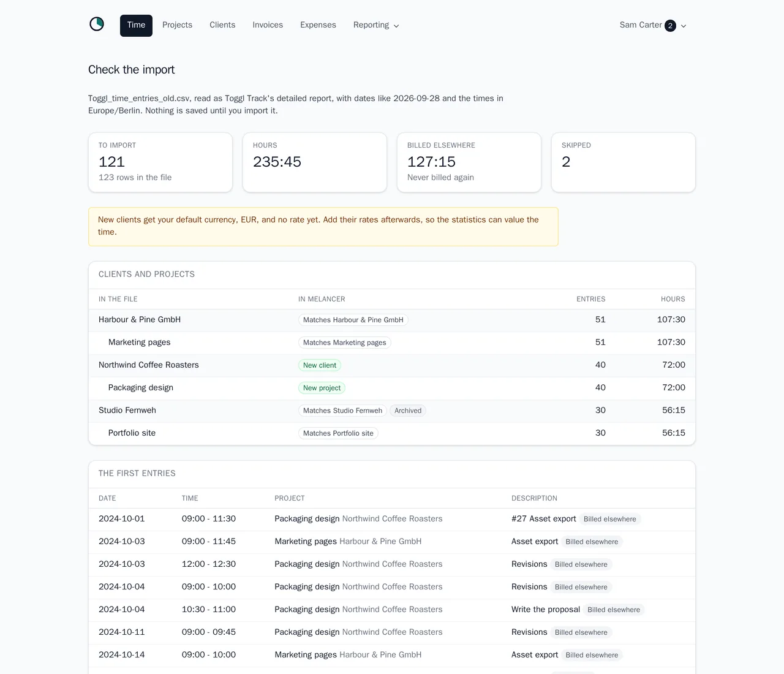784x674 pixels.
Task: Click the Portfolio site project name
Action: (132, 433)
